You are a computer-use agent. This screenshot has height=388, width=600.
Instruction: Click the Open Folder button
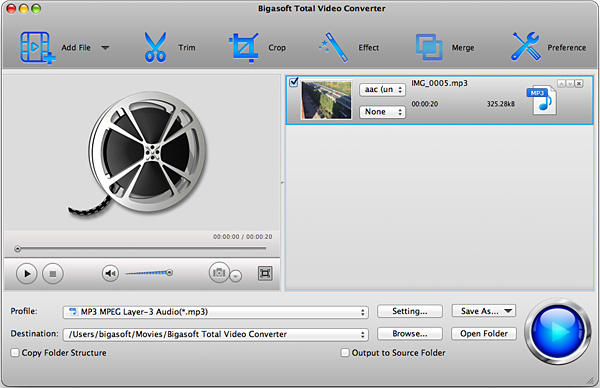(x=484, y=334)
